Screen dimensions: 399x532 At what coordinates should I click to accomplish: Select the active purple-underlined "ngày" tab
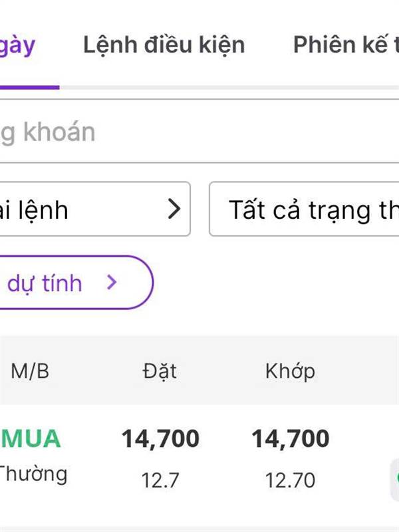click(x=18, y=45)
